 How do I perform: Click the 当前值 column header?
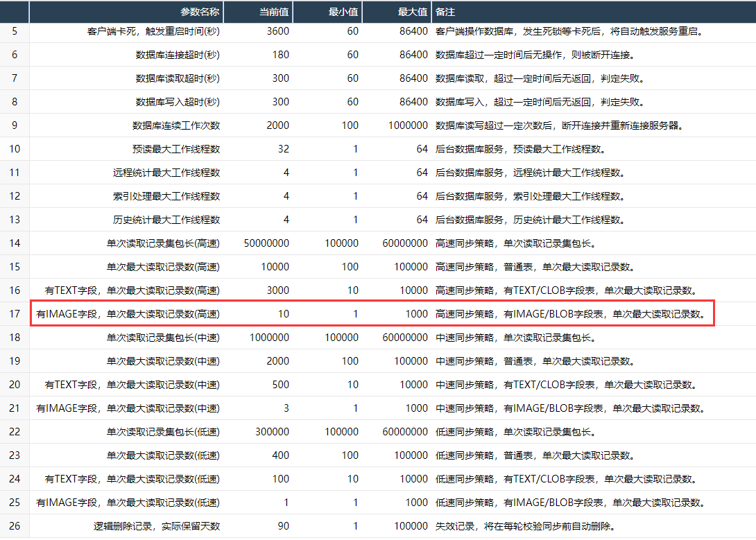click(275, 12)
